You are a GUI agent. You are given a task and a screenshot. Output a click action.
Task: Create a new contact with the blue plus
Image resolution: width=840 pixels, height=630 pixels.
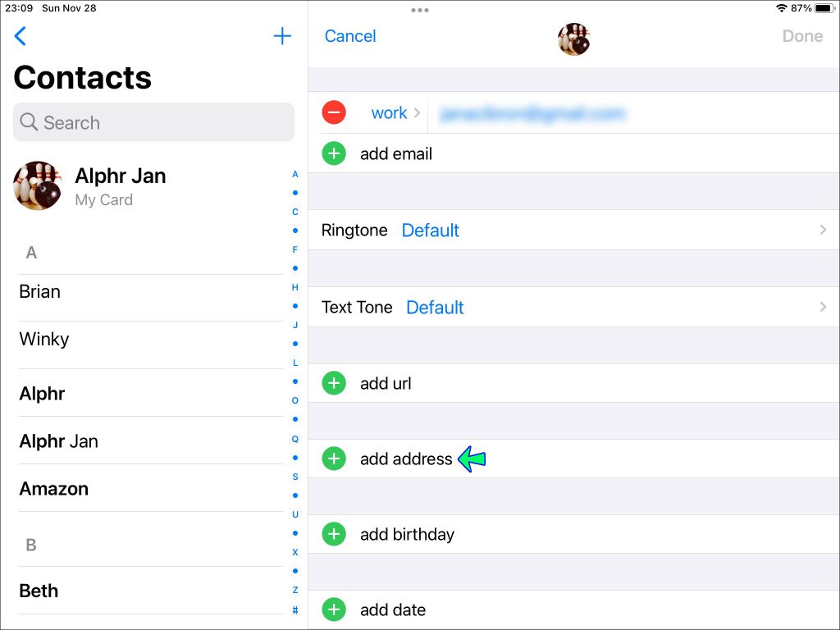point(282,36)
